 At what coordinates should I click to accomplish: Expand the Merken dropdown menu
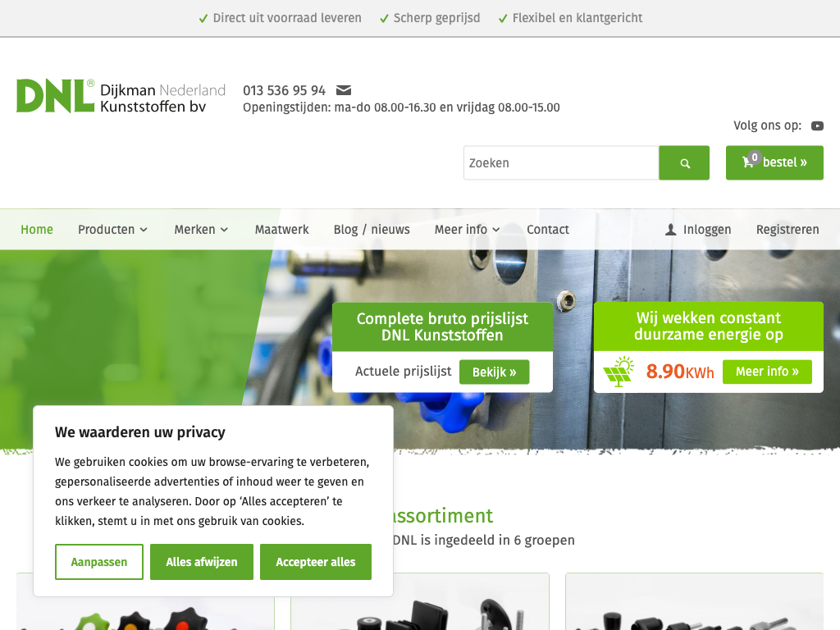click(x=201, y=230)
